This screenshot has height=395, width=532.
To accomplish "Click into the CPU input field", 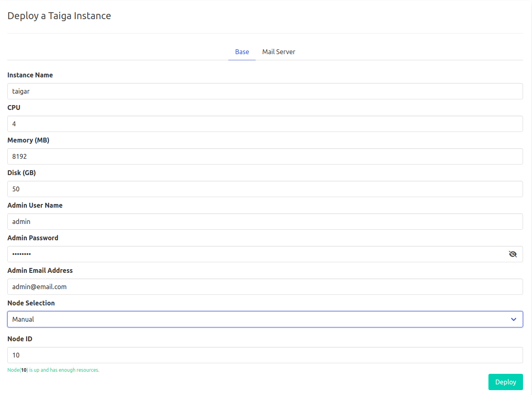I will tap(265, 124).
